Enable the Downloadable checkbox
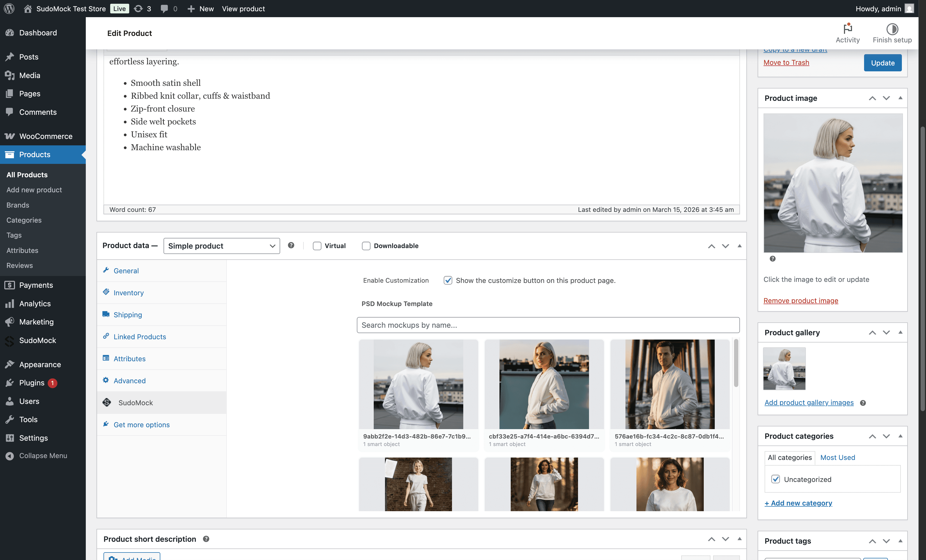Viewport: 926px width, 560px height. point(366,245)
